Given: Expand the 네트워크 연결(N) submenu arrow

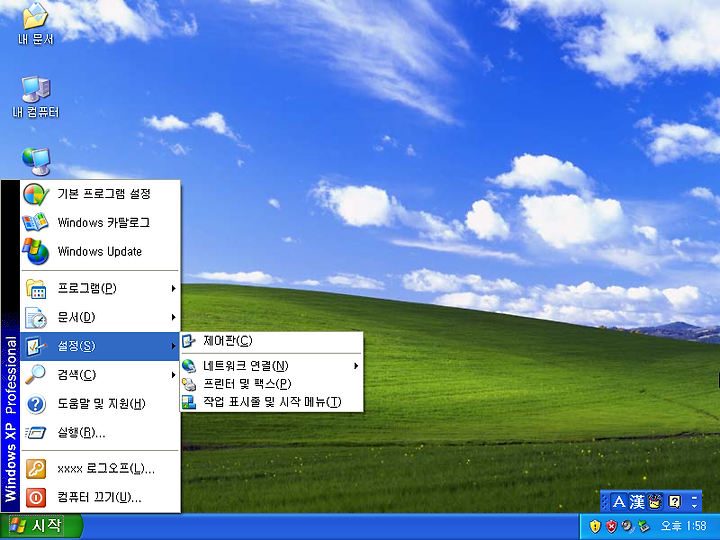Looking at the screenshot, I should coord(356,366).
